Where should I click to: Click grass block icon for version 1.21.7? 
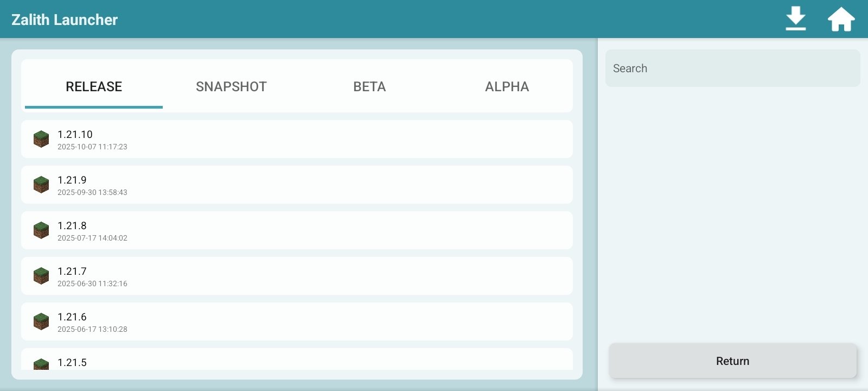(x=41, y=276)
